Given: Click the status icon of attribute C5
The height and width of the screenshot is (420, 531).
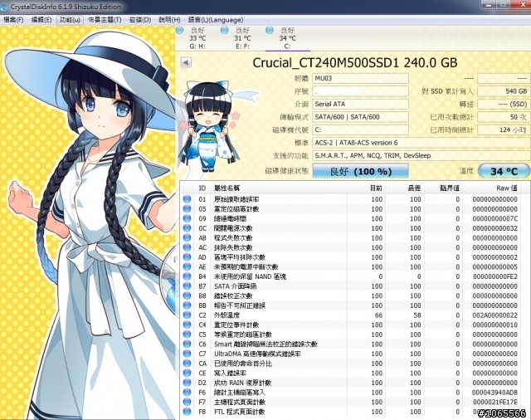Looking at the screenshot, I should point(187,335).
